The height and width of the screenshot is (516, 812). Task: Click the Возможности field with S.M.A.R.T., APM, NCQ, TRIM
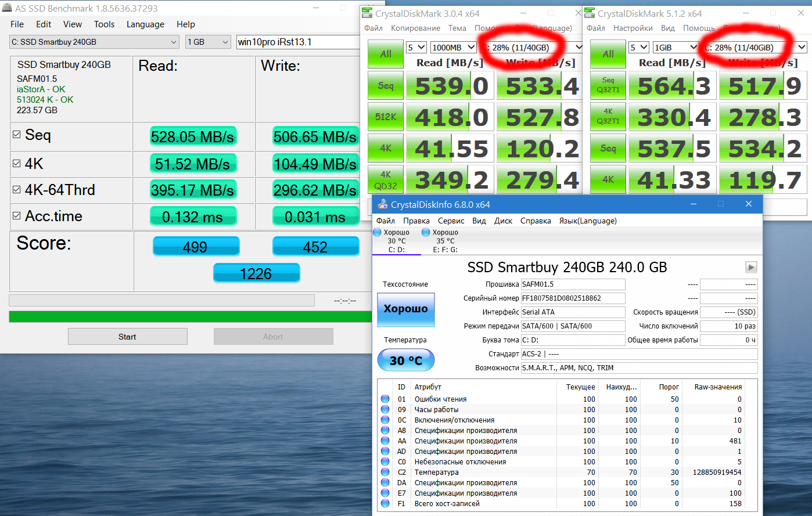pyautogui.click(x=639, y=368)
